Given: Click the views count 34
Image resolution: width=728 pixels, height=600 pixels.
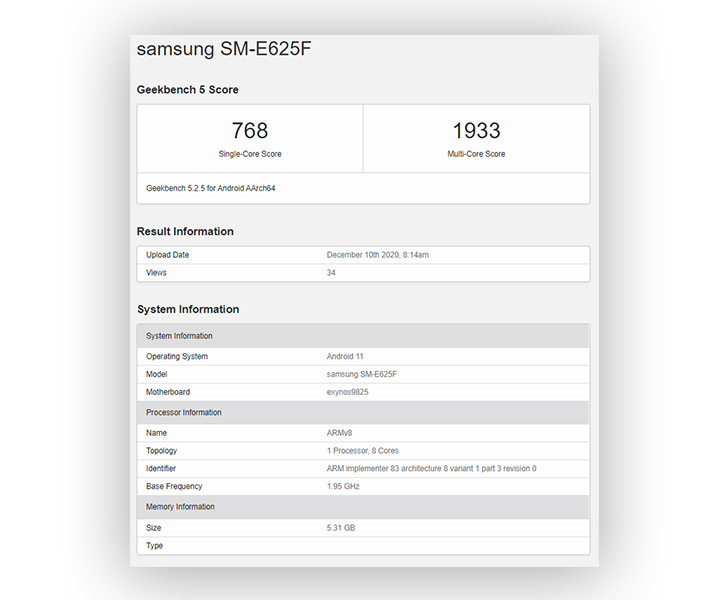Looking at the screenshot, I should [x=331, y=273].
